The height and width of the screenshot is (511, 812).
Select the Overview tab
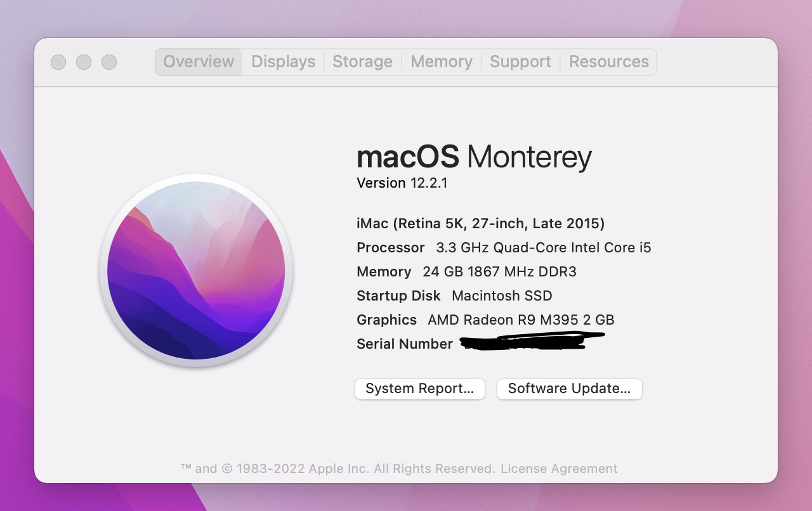point(199,61)
